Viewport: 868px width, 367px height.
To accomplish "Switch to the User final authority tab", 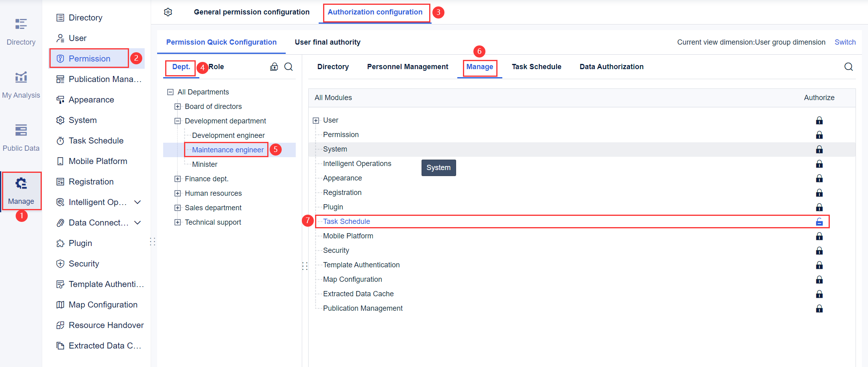I will (328, 42).
